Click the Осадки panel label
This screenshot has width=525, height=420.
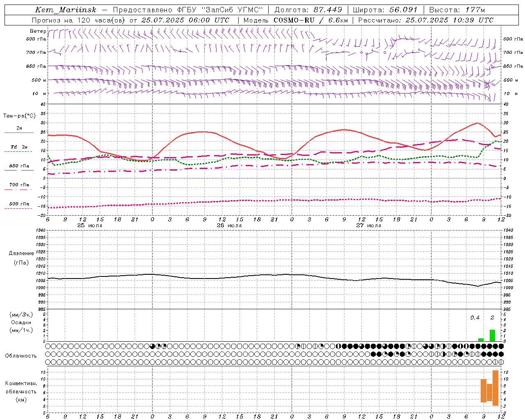coord(21,322)
